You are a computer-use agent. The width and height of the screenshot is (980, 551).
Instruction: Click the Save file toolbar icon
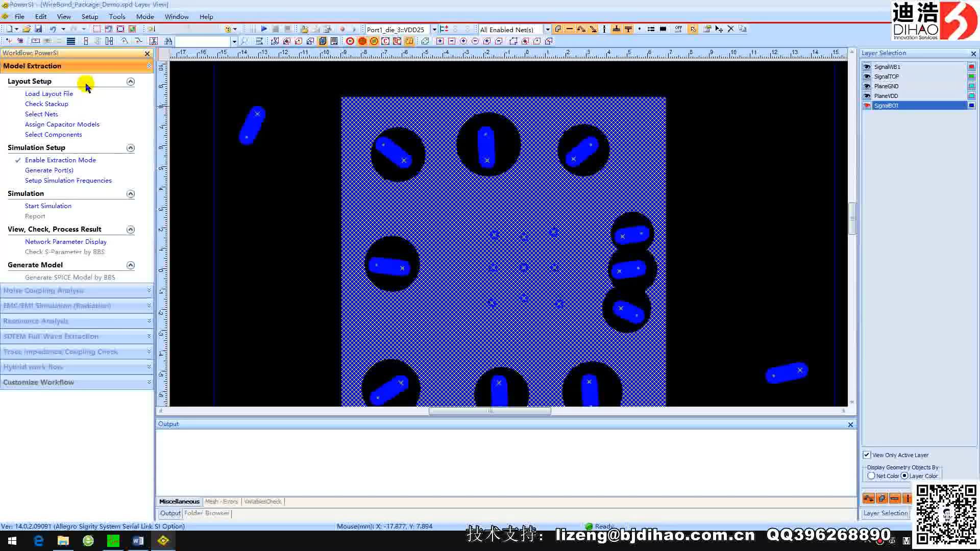click(x=38, y=29)
